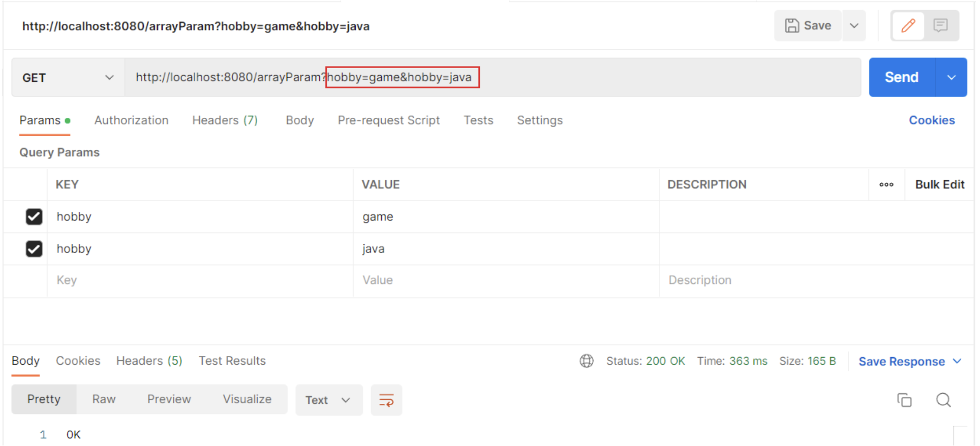
Task: Click the hobby key in the java row
Action: [x=74, y=249]
